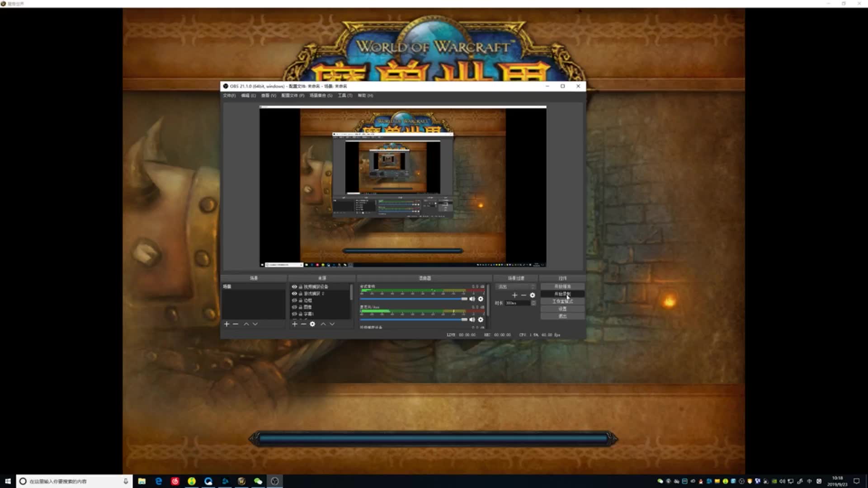Image resolution: width=868 pixels, height=488 pixels.
Task: Toggle the lock on 游戏捕获 2 source
Action: click(301, 293)
